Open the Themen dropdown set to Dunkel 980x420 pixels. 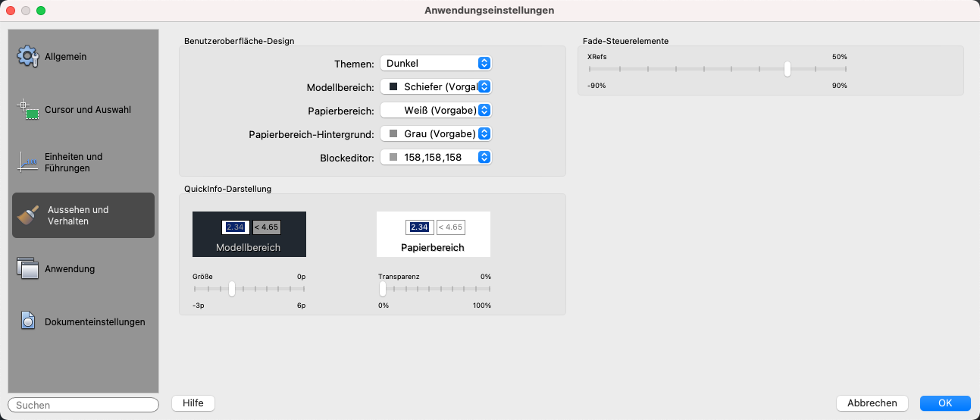[436, 63]
